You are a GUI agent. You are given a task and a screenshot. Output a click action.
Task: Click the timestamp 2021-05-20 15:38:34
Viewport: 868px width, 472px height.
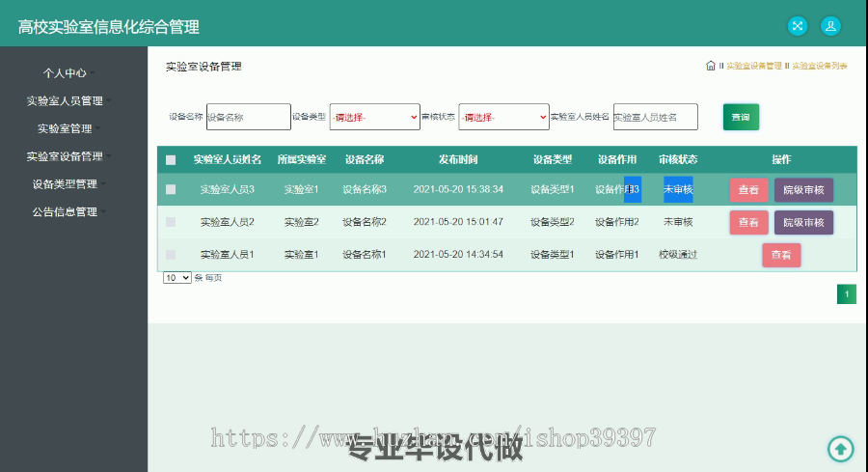tap(458, 189)
